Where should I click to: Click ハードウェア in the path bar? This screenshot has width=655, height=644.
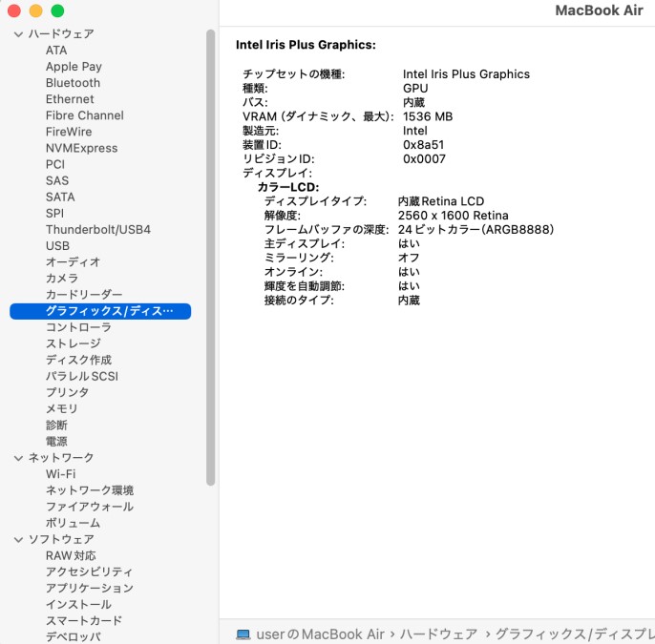[438, 634]
